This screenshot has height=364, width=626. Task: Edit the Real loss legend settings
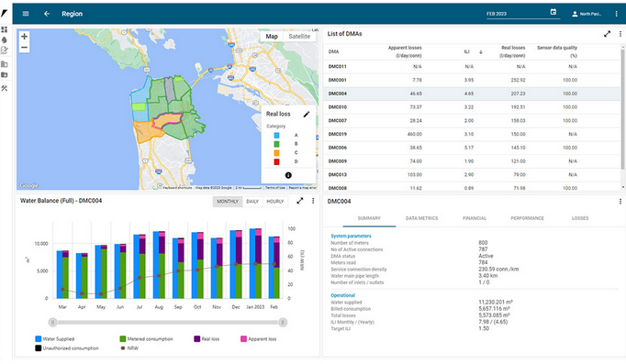point(307,114)
